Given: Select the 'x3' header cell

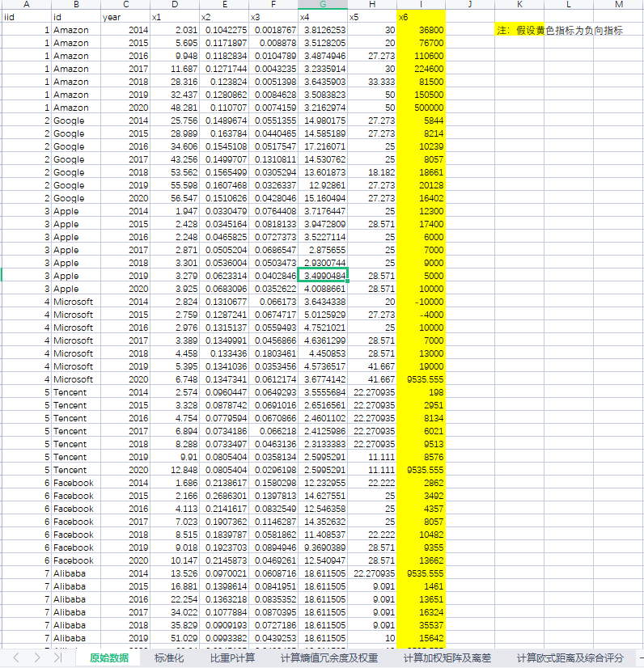Looking at the screenshot, I should pyautogui.click(x=273, y=17).
